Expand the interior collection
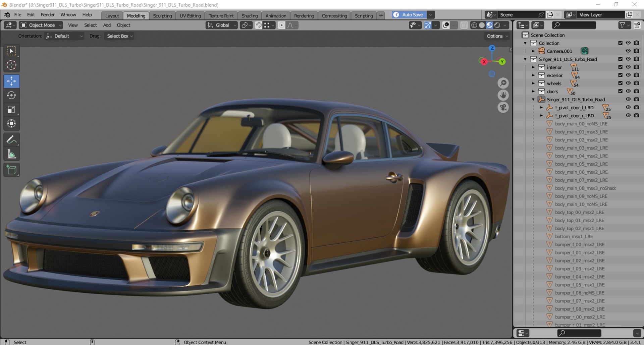 pyautogui.click(x=533, y=67)
